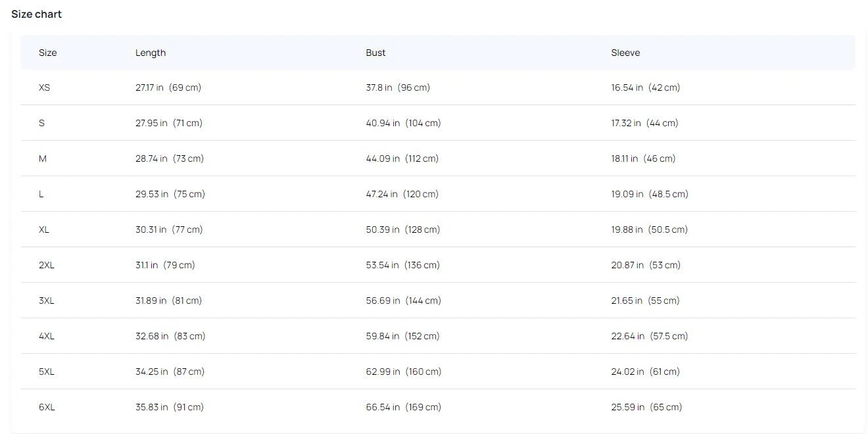
Task: Click the Size column header
Action: click(47, 53)
